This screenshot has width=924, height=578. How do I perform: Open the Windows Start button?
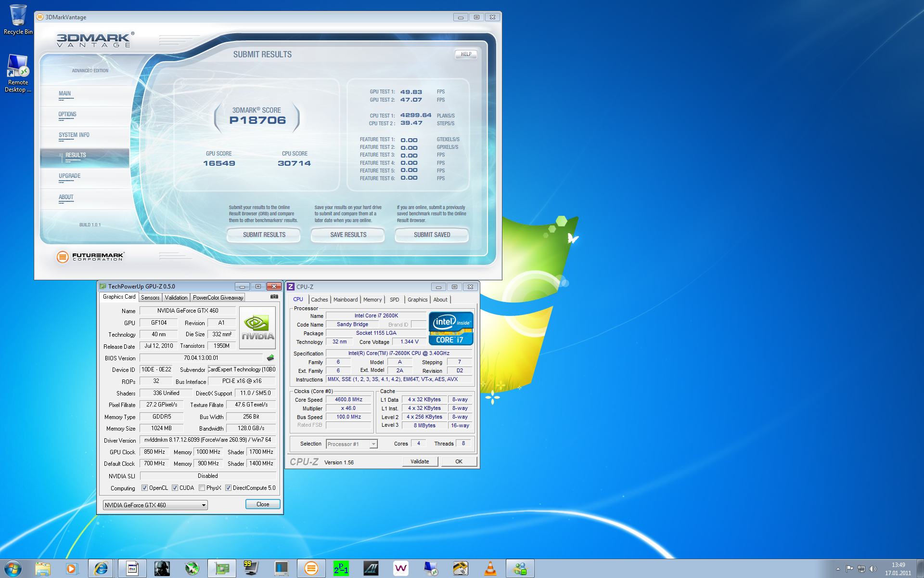coord(13,569)
